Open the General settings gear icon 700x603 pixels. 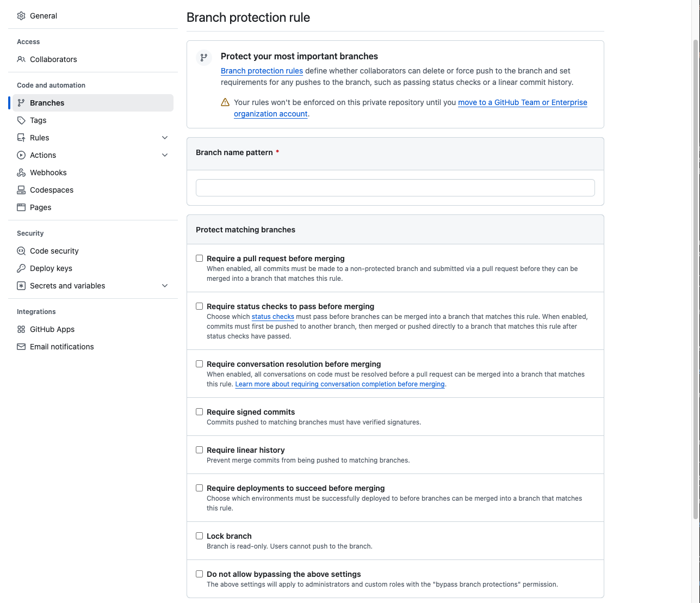[x=21, y=16]
